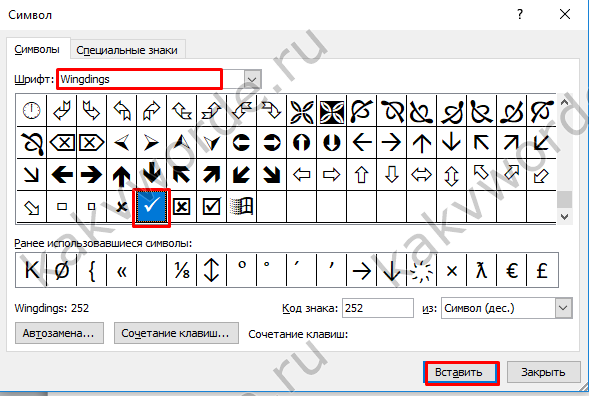Image resolution: width=589 pixels, height=396 pixels.
Task: Select the black circle with up arrow symbol
Action: 302,143
